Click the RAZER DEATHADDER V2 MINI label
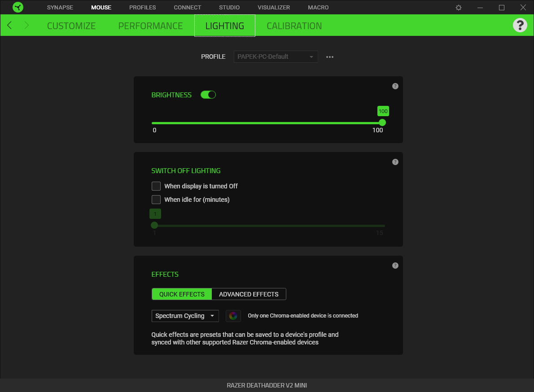Screen dimensions: 534x392 click(267, 385)
